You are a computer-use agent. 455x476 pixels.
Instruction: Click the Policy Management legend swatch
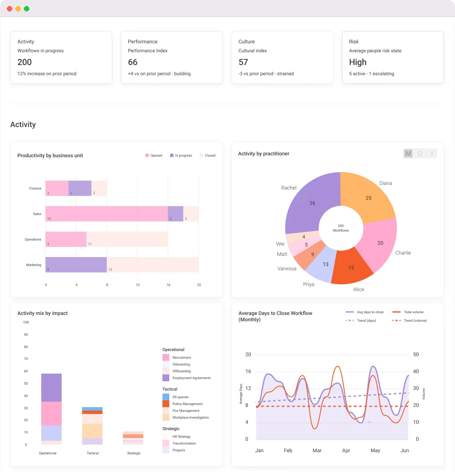click(x=166, y=404)
